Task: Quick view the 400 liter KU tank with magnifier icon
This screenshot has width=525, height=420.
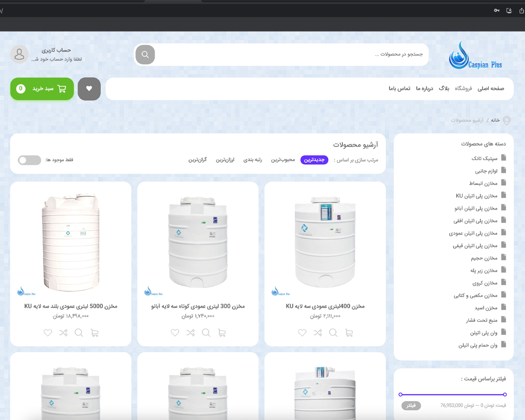Action: [x=333, y=332]
